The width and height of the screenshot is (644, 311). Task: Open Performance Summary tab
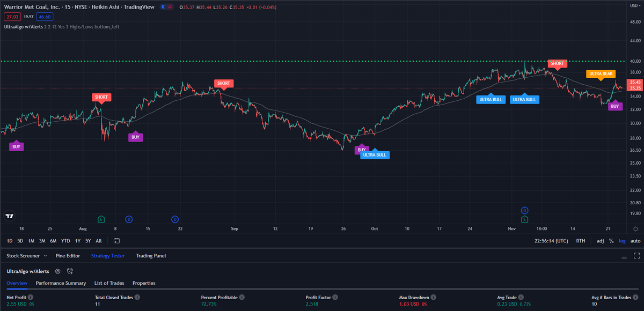tap(61, 283)
